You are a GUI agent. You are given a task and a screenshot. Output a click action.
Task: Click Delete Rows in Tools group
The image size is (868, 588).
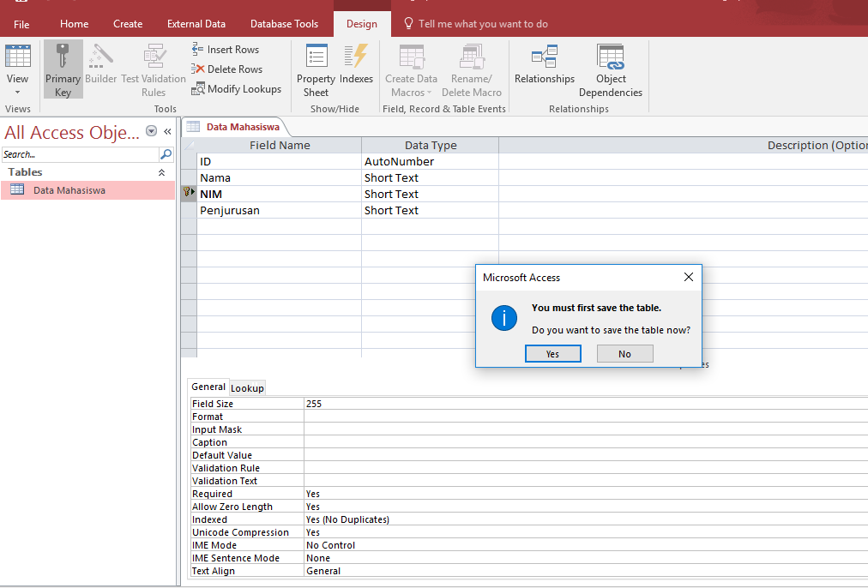coord(227,69)
